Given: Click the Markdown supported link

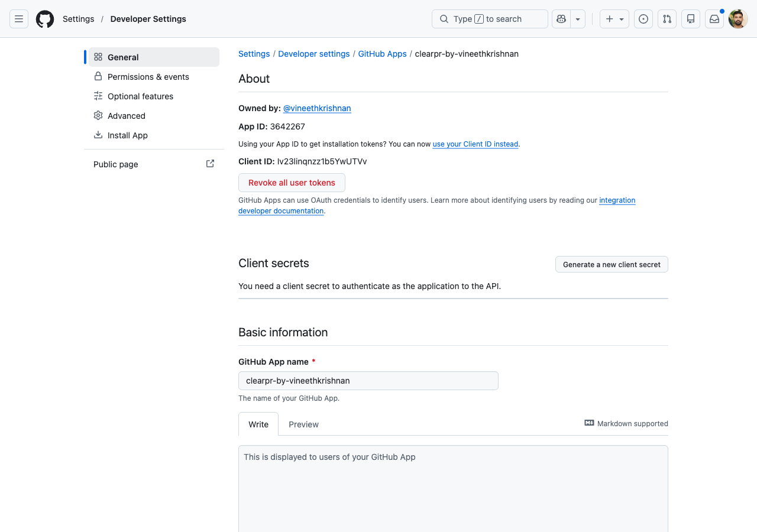Looking at the screenshot, I should (x=626, y=423).
